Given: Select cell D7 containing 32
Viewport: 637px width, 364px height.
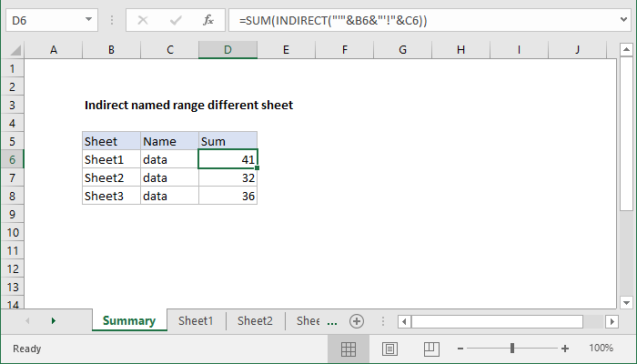Looking at the screenshot, I should (227, 177).
